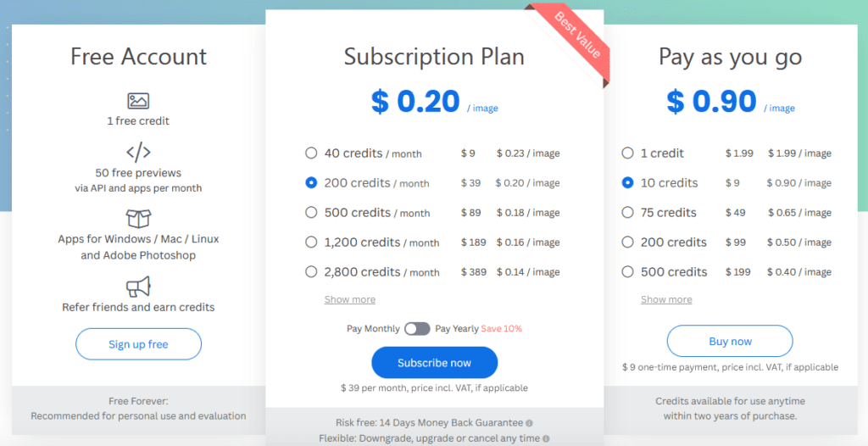Click the open box apps icon
The width and height of the screenshot is (868, 446).
coord(138,218)
